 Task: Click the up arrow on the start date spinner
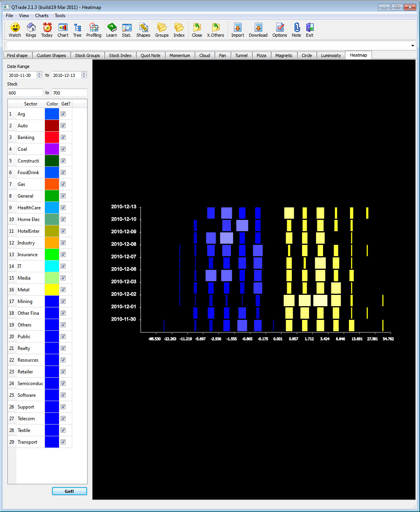pos(39,73)
